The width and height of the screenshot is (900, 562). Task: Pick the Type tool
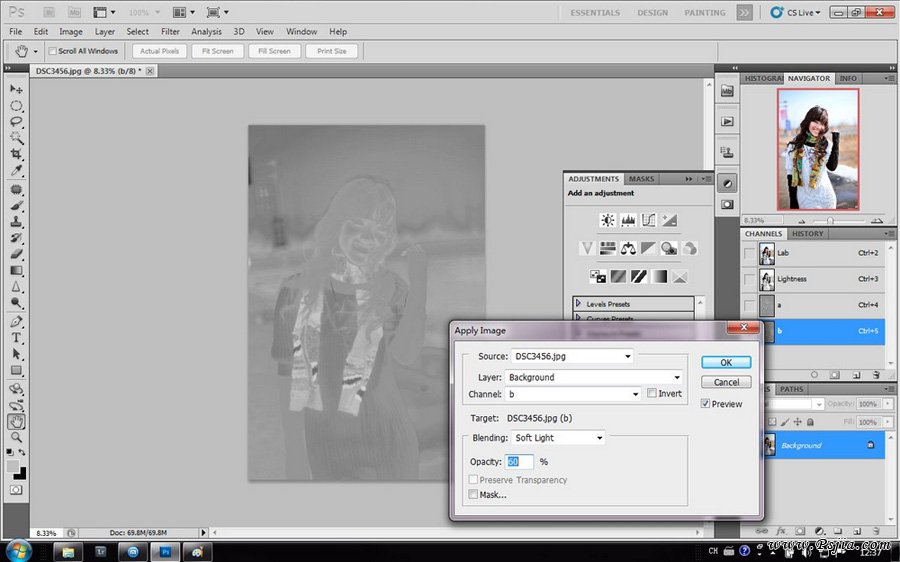(16, 338)
